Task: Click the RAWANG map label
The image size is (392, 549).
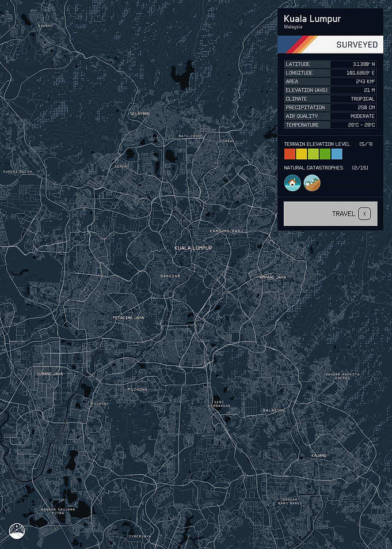Action: 45,26
